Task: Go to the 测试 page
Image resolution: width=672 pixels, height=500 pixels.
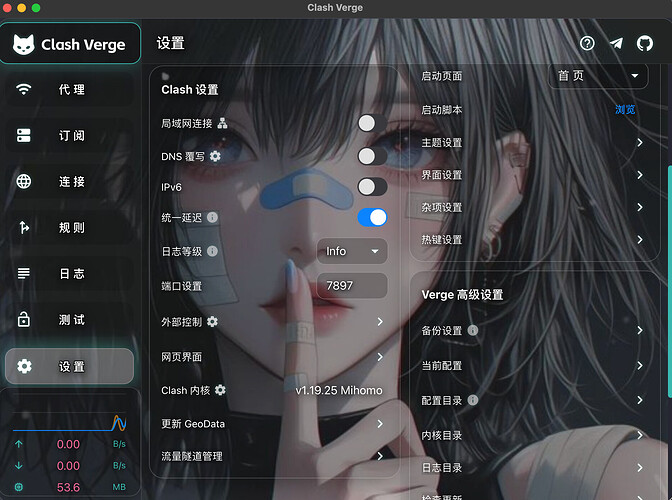Action: click(69, 319)
